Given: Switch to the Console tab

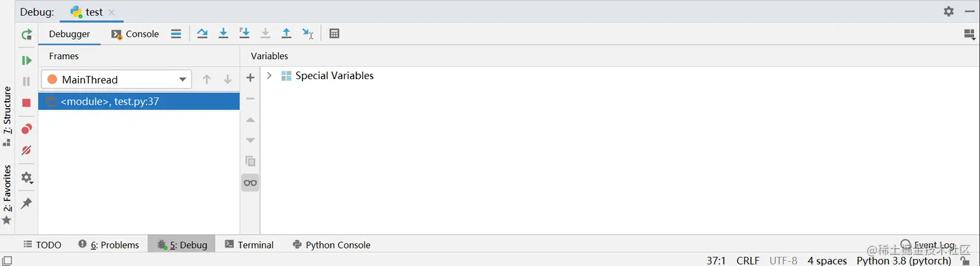Looking at the screenshot, I should click(x=135, y=34).
